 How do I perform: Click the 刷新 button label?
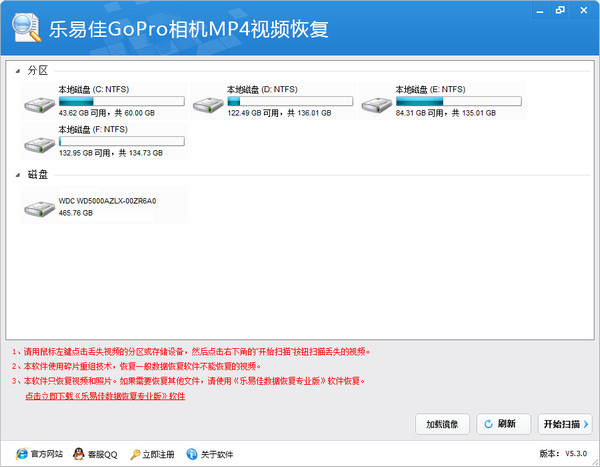(507, 424)
